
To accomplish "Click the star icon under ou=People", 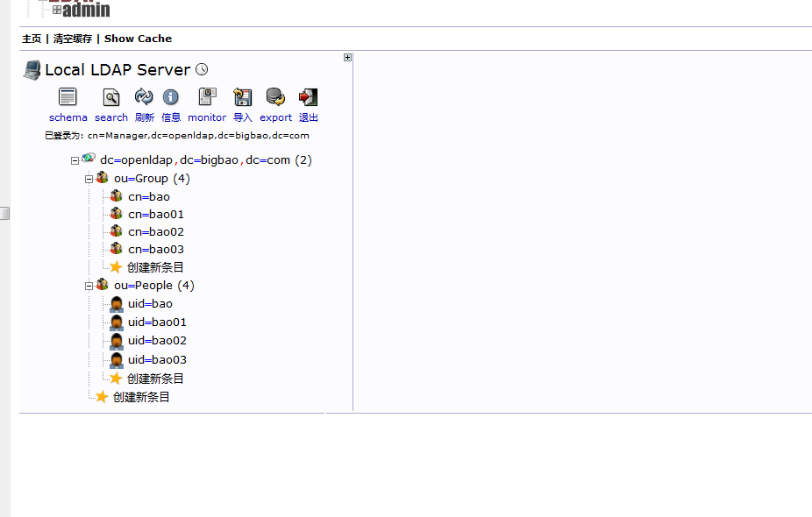I will point(116,379).
